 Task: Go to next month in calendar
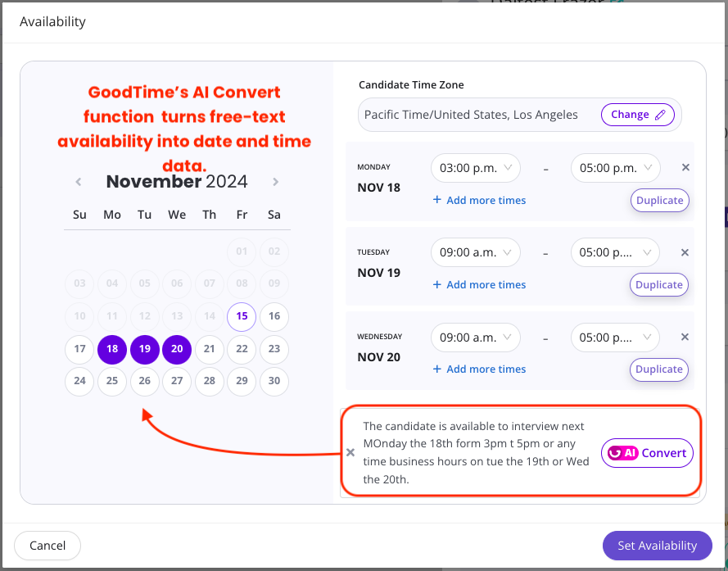pos(276,182)
